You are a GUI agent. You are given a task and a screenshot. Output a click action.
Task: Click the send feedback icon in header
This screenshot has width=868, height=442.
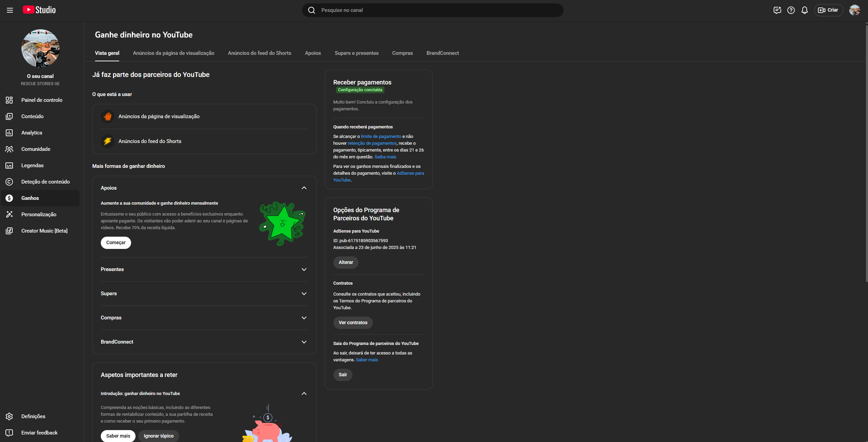(x=777, y=10)
